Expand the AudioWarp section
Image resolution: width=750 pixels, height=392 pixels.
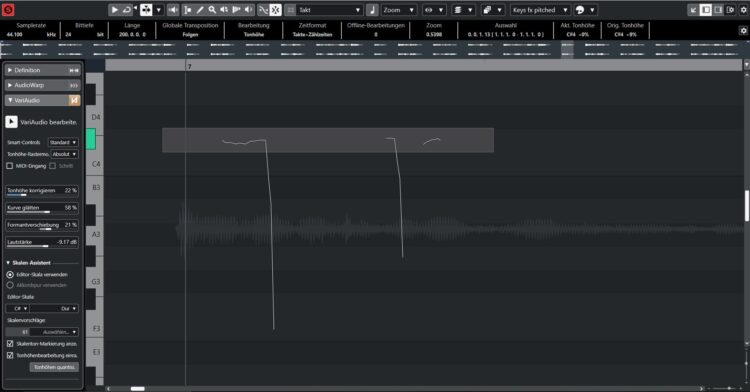pos(10,85)
